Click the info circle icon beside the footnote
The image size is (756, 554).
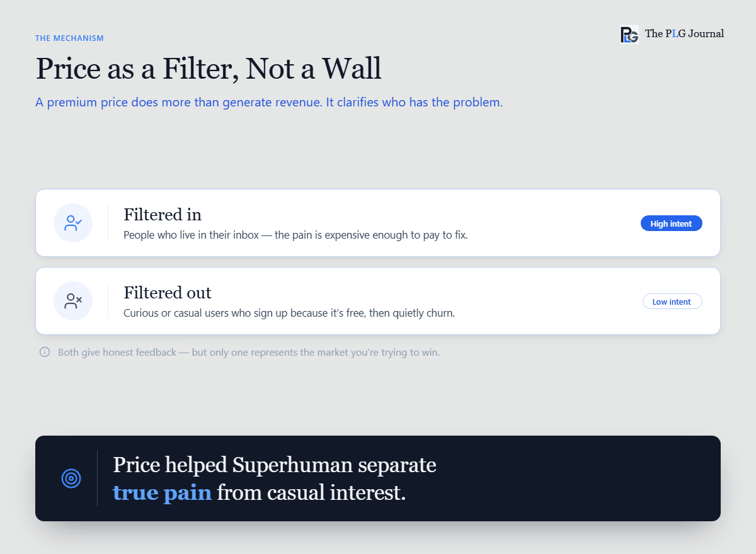45,352
